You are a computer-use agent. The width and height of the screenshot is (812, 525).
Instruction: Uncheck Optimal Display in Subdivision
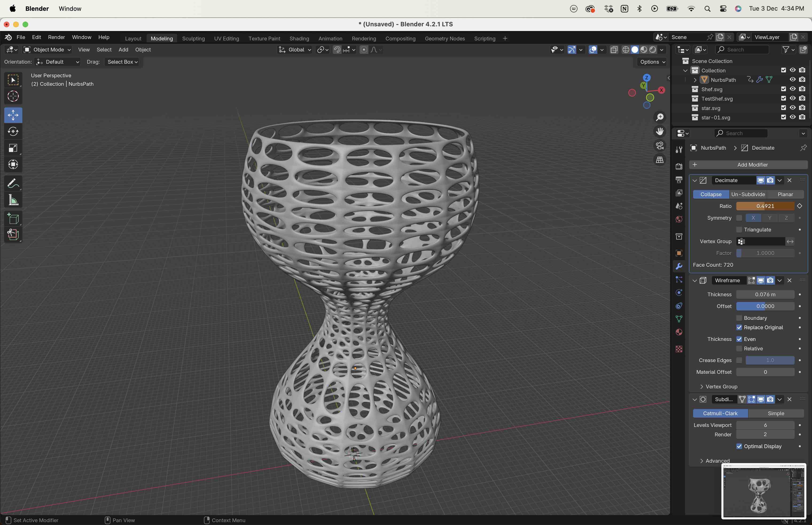pyautogui.click(x=739, y=447)
